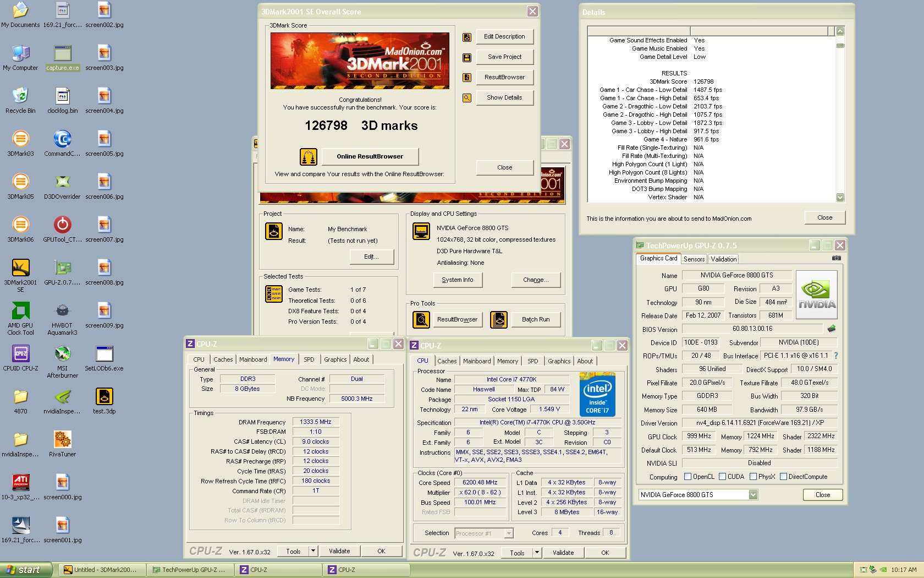Open Tools dropdown arrow in Memory CPU-Z
Image resolution: width=924 pixels, height=578 pixels.
[313, 551]
